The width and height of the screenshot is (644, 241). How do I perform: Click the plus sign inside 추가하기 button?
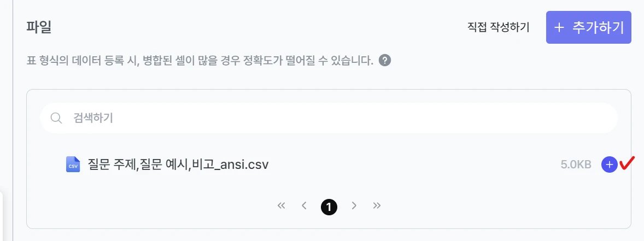(559, 27)
